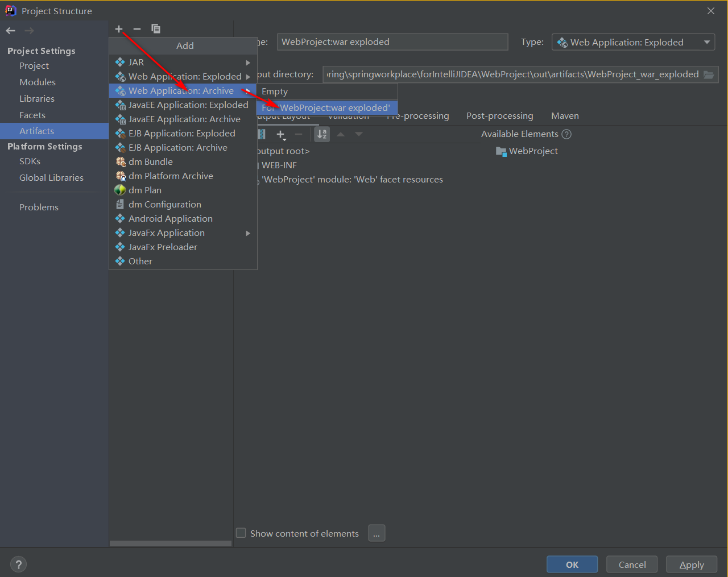Click the WebProject module folder icon
The image size is (728, 577).
[x=501, y=151]
